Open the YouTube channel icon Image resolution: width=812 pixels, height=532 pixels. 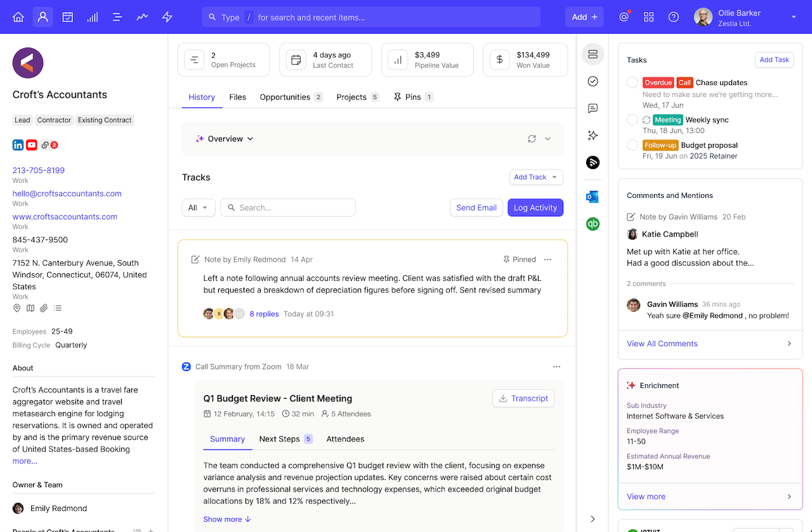point(32,145)
